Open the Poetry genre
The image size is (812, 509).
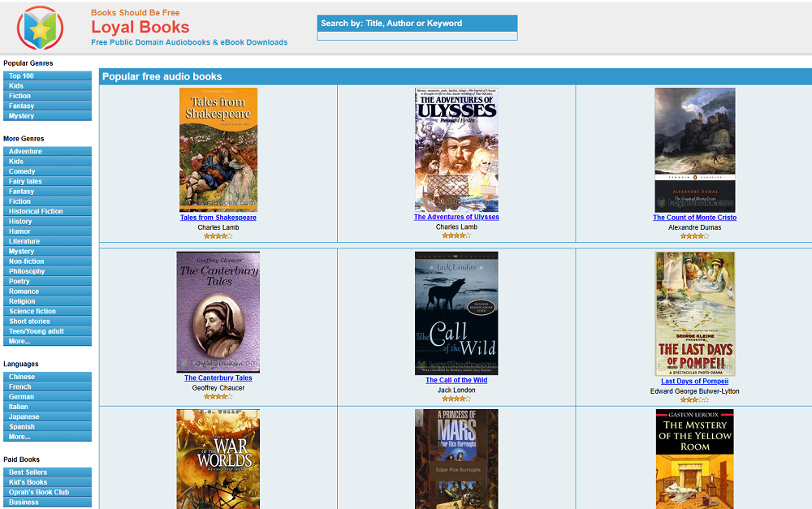pyautogui.click(x=47, y=281)
